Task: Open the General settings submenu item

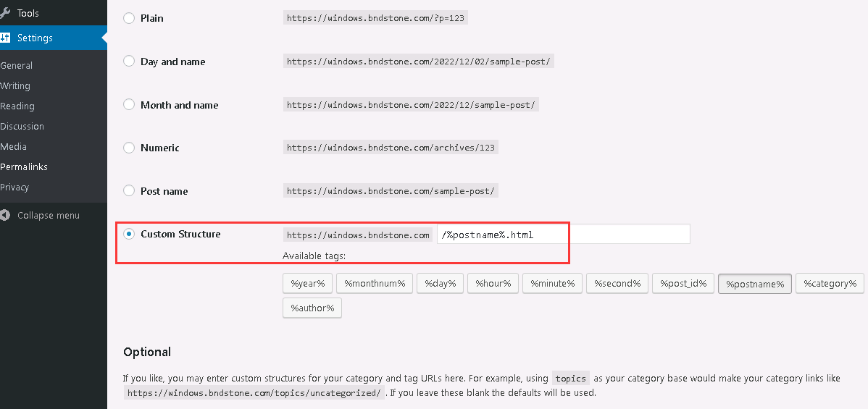Action: point(16,65)
